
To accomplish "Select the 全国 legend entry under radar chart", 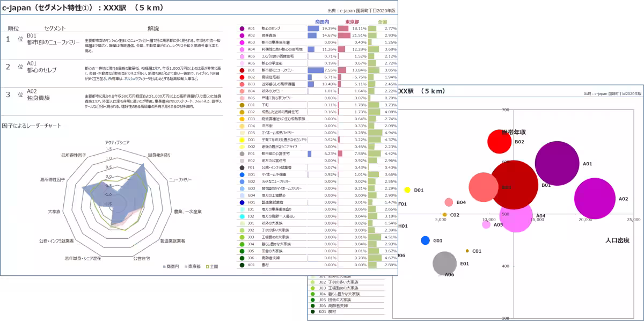I will [211, 266].
